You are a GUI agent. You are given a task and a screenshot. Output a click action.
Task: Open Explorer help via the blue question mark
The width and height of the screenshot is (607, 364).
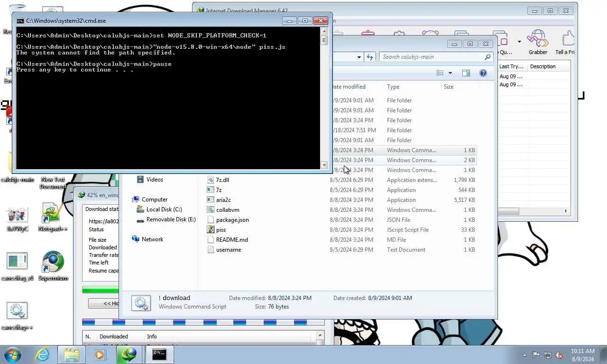tap(483, 73)
